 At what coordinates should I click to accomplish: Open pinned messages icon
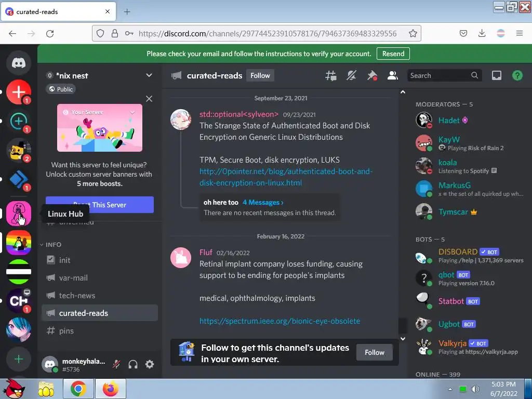(372, 75)
